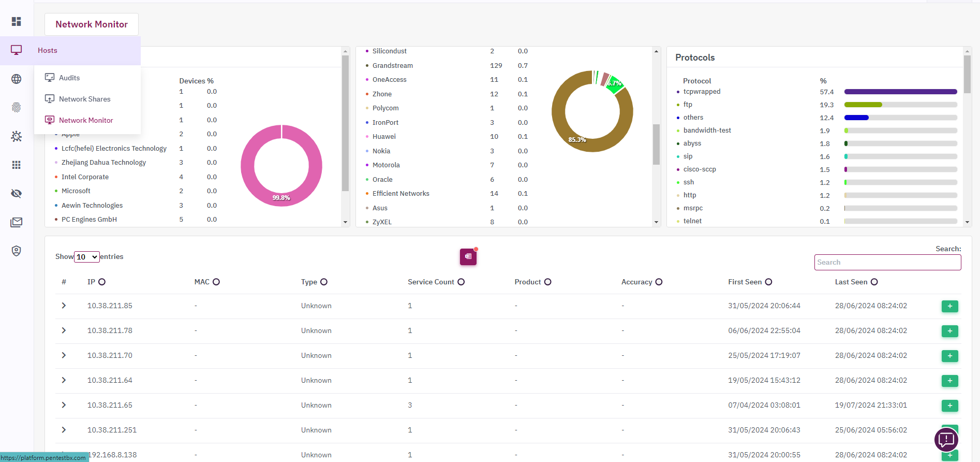Open Audits submenu item

tap(69, 78)
